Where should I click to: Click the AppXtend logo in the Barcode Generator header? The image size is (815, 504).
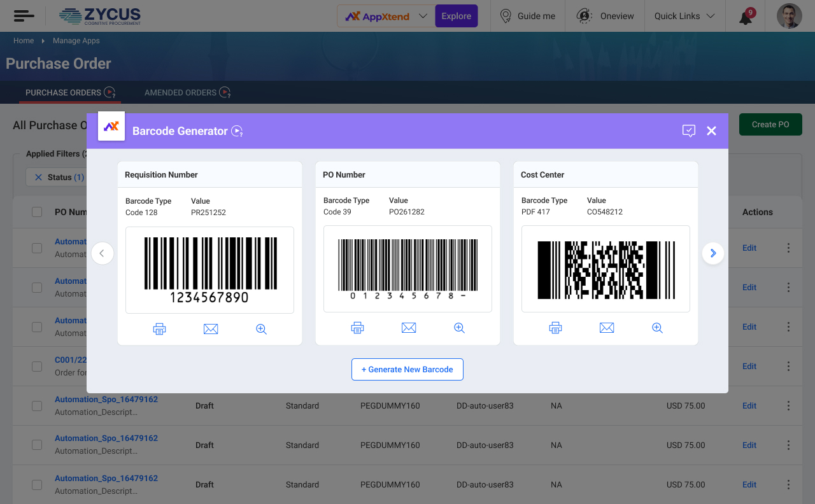pos(111,126)
